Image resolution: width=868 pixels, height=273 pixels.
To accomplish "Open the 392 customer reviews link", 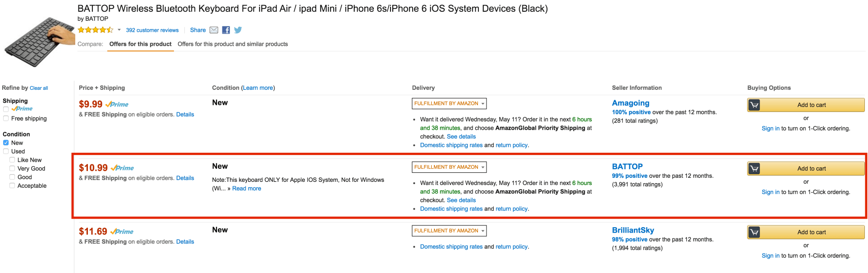I will [152, 30].
